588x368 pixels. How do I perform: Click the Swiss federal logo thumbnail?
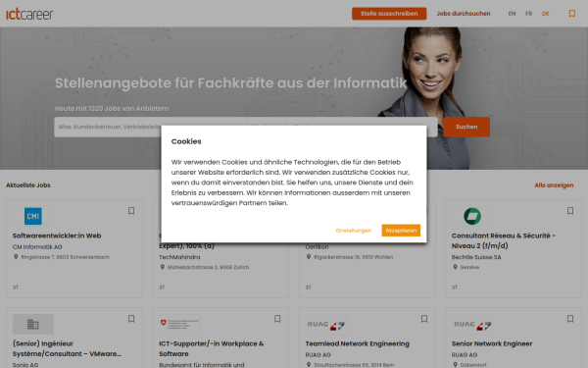pyautogui.click(x=179, y=324)
